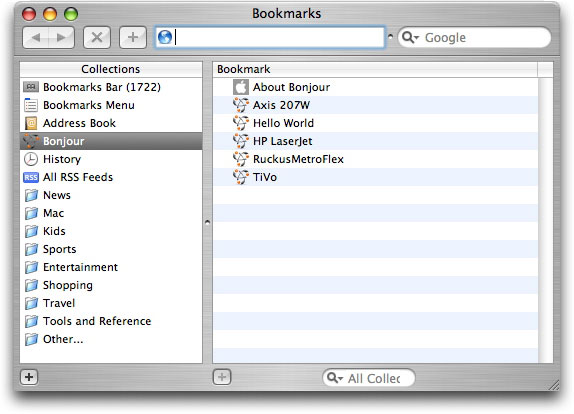Open the News folder
This screenshot has width=574, height=414.
pyautogui.click(x=111, y=195)
